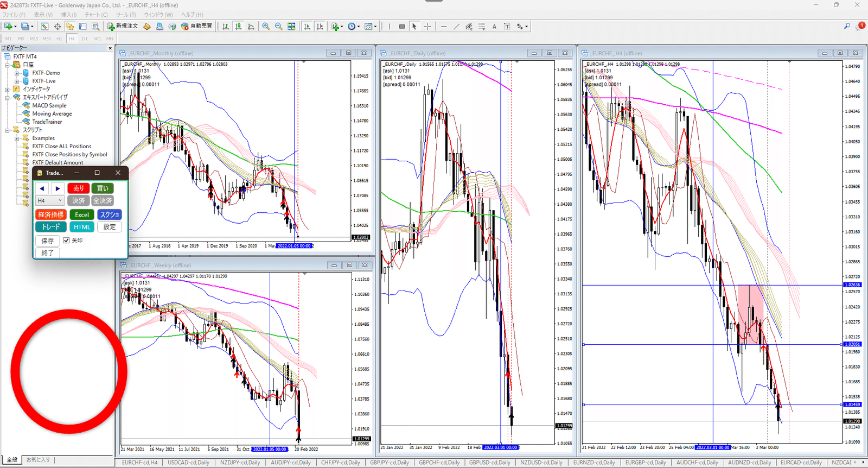Open the chat notification icon
Screen dimensions: 868x468
[x=860, y=26]
